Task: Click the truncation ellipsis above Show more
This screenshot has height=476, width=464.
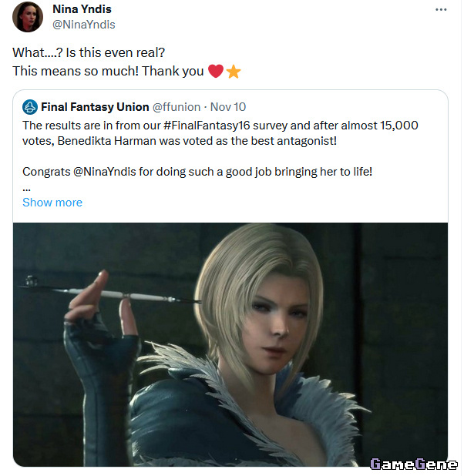Action: (x=26, y=189)
